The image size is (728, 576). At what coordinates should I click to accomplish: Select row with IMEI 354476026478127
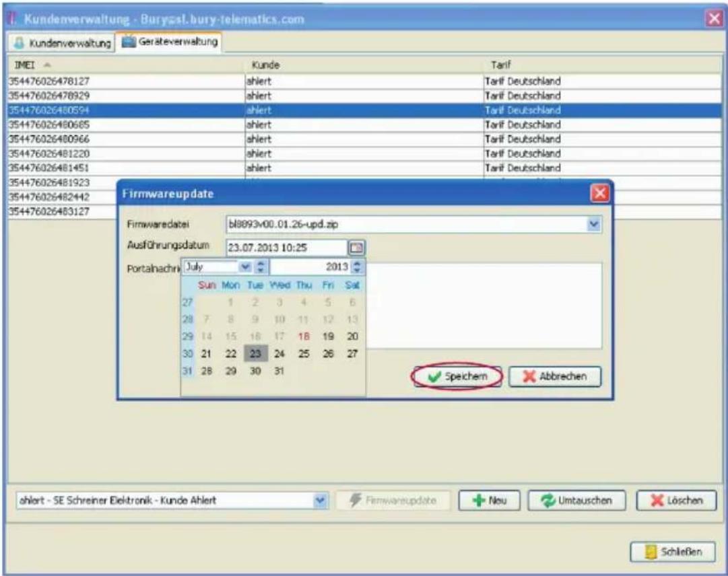[364, 81]
